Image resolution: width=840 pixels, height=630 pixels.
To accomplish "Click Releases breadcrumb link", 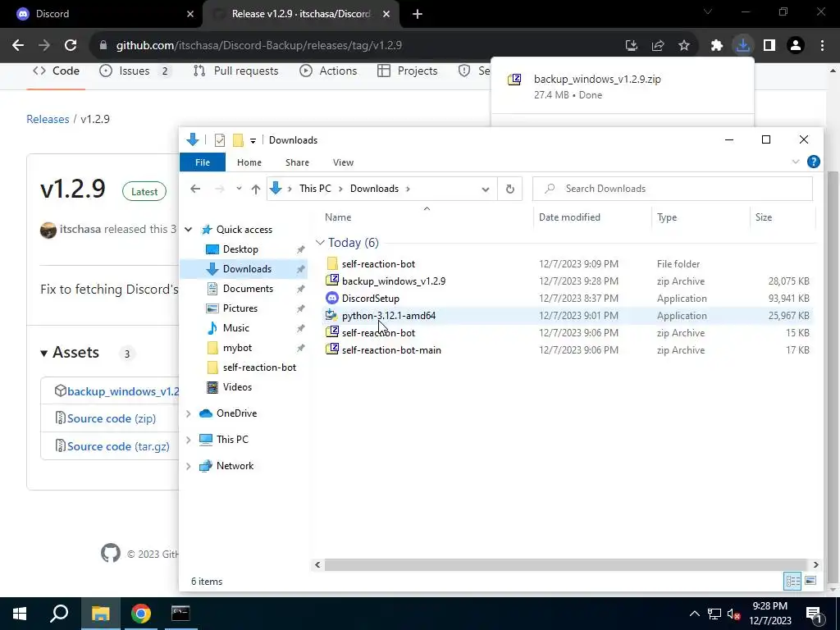I will [48, 119].
